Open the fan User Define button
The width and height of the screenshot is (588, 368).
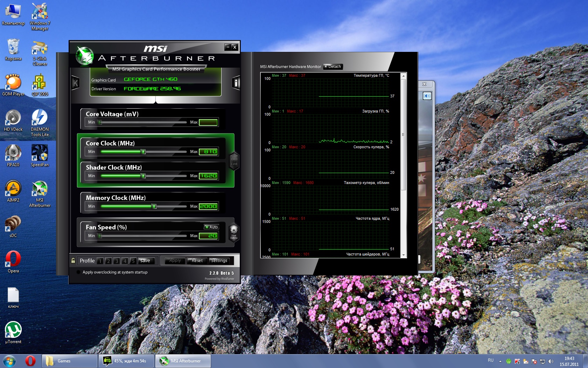(x=234, y=233)
